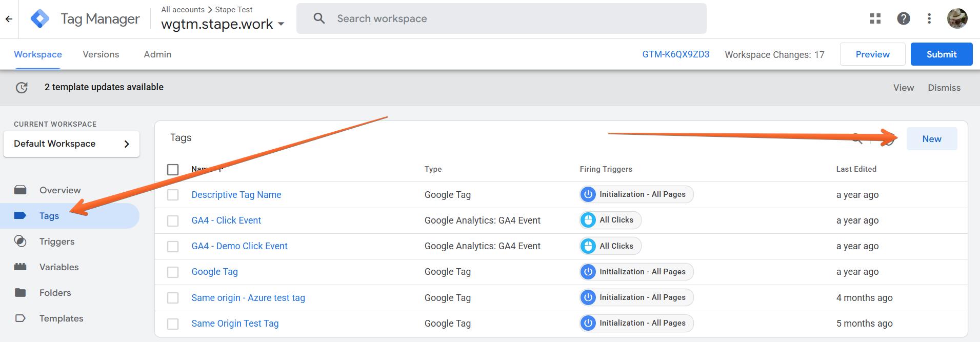
Task: Click Google Tag row's Initialization trigger icon
Action: tap(588, 272)
